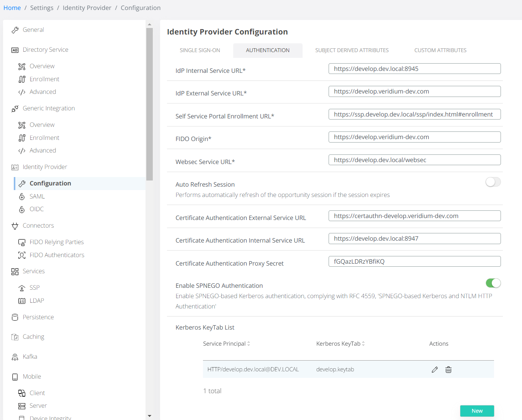Click the SSP icon under Services
Screen dimensions: 522x420
tap(22, 287)
